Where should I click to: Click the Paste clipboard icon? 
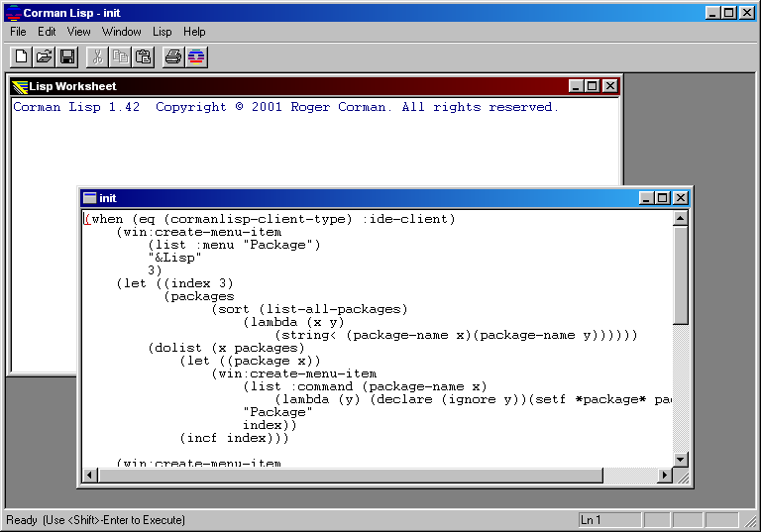pos(143,57)
